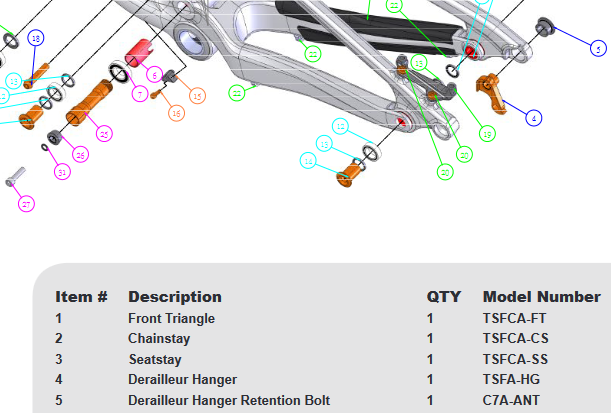
Task: Select the magenta callout bubble numbered 25
Action: [x=104, y=133]
